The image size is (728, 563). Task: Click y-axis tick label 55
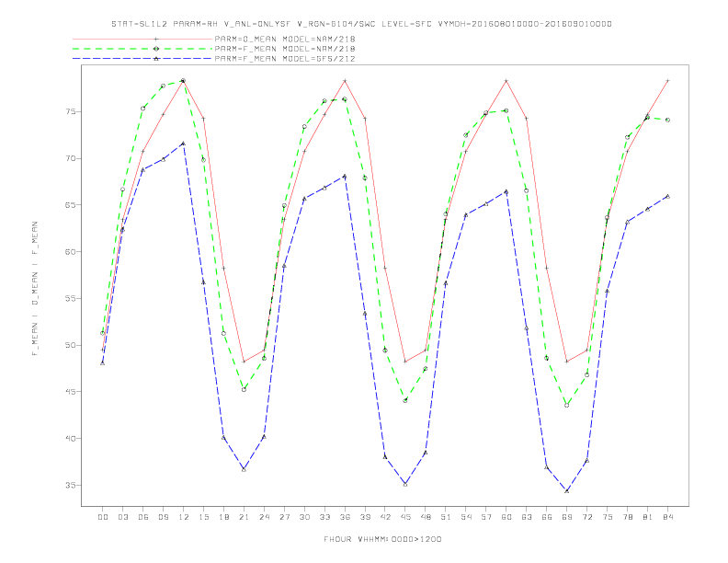click(71, 298)
